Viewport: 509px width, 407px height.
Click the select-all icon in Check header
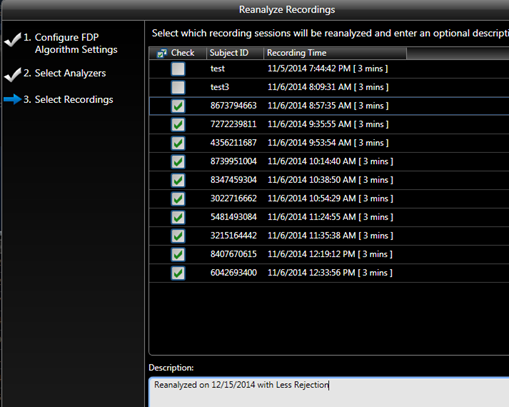[x=162, y=53]
